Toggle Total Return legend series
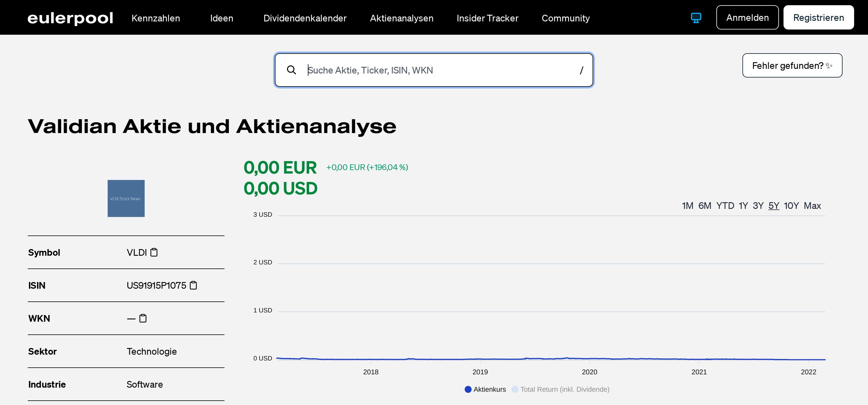Screen dimensions: 868x405 coord(561,389)
